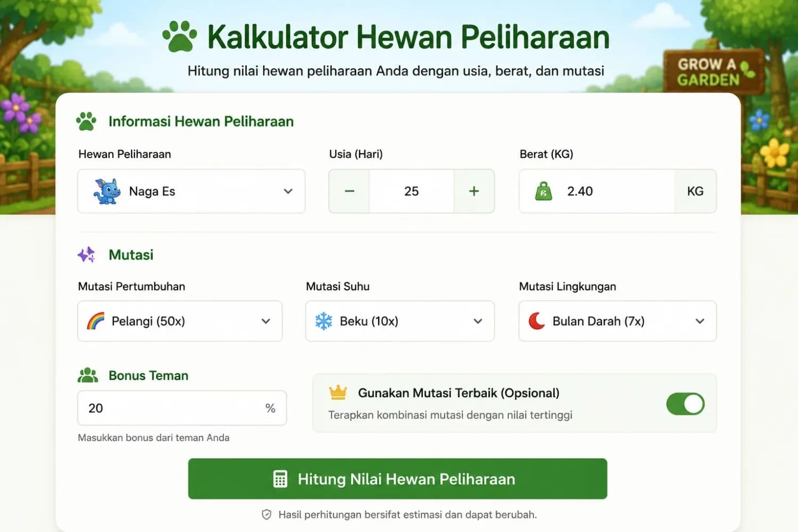
Task: Open the Mutasi Pertumbuhan dropdown
Action: (x=180, y=321)
